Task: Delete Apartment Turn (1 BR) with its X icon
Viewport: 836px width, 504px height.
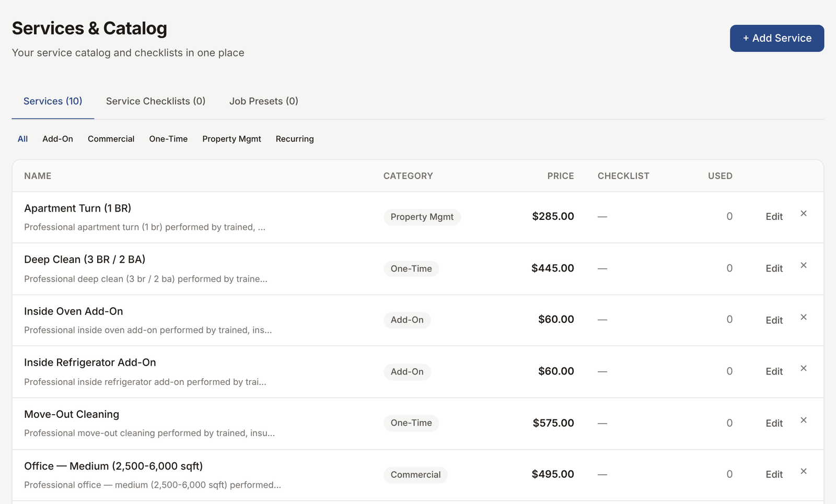Action: 804,213
